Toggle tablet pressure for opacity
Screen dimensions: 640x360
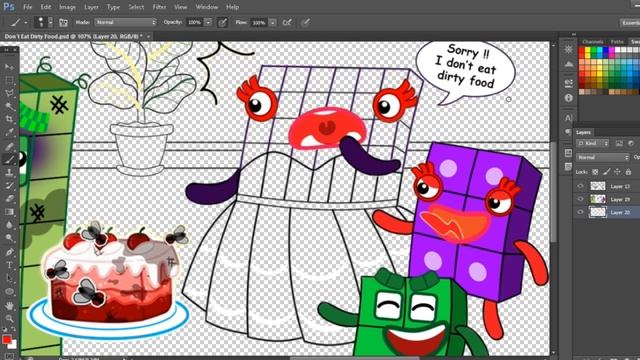click(x=222, y=23)
